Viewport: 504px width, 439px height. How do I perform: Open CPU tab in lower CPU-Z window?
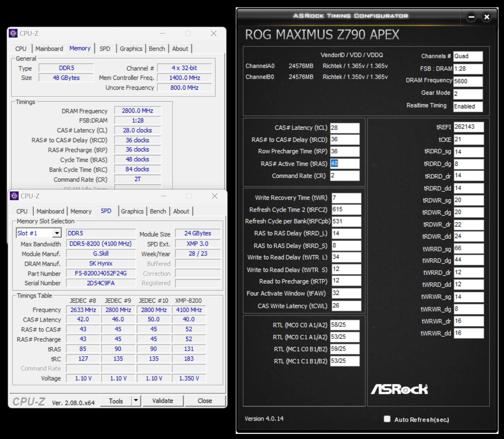pyautogui.click(x=22, y=211)
